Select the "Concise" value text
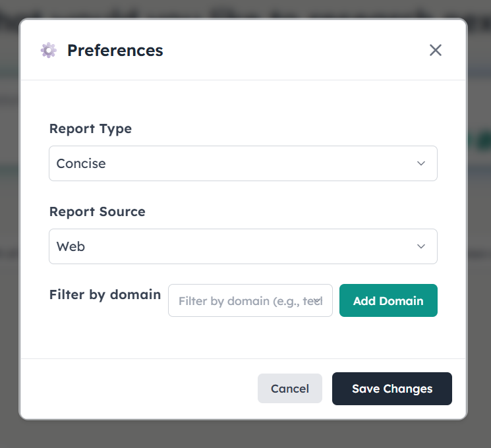 click(81, 163)
